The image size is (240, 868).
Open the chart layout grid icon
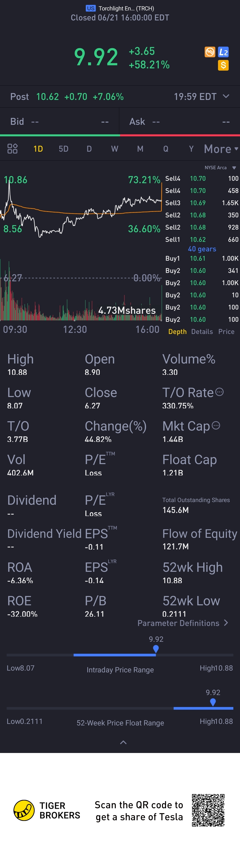[12, 149]
